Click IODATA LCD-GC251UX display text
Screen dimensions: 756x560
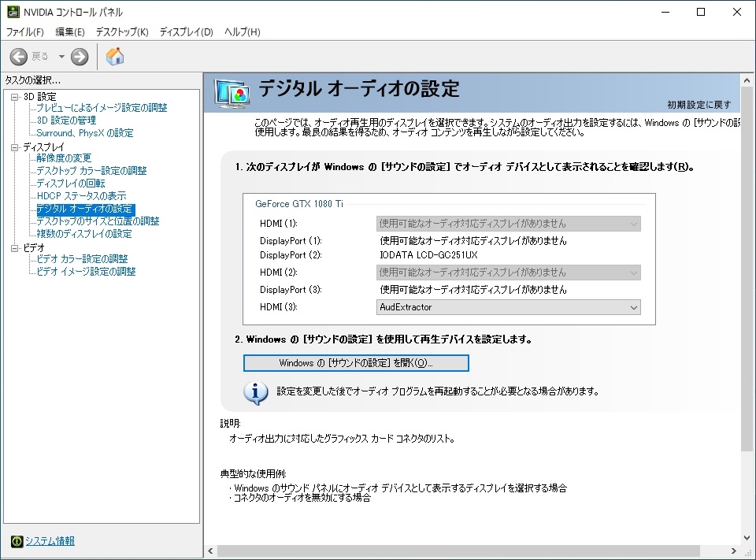pos(428,254)
